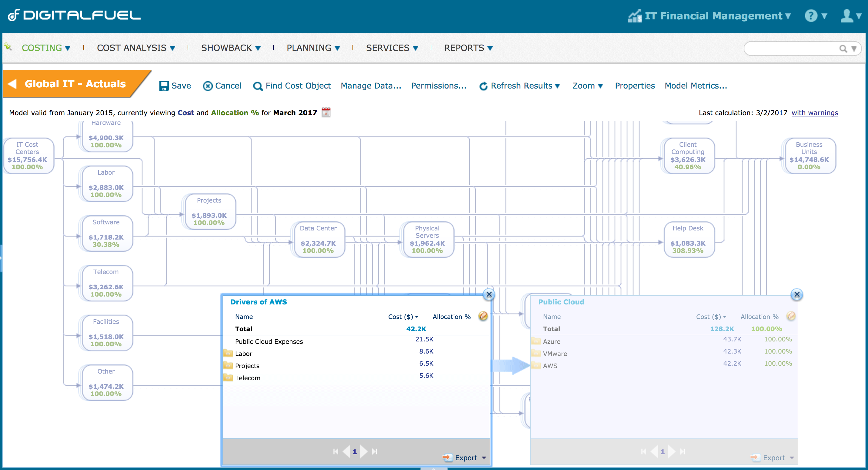Open the Labor folder row in Drivers of AWS
Screen dimensions: 868x470
pos(243,353)
